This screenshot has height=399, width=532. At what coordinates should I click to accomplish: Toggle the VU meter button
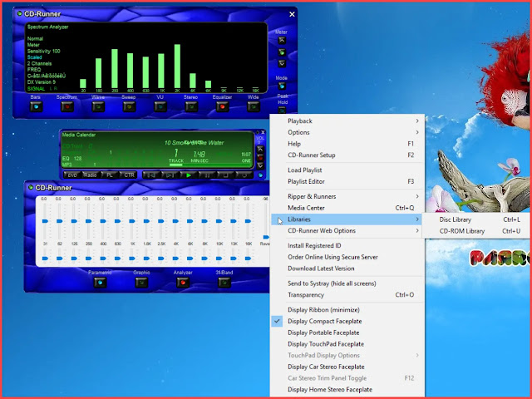(x=160, y=107)
